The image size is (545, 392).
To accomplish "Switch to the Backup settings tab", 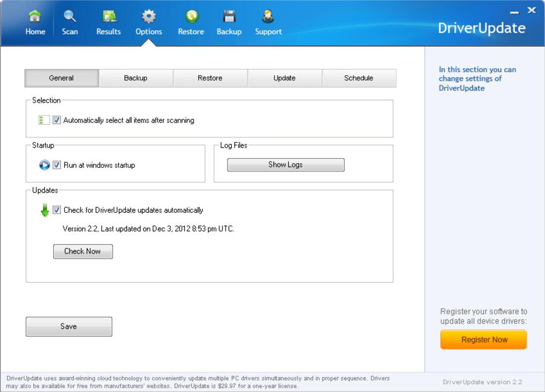I will pyautogui.click(x=135, y=78).
